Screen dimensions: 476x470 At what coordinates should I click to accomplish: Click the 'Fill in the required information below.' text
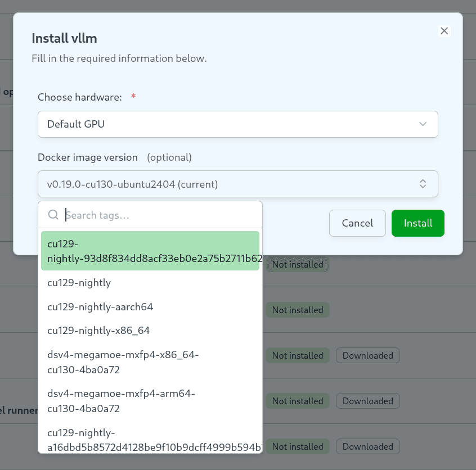tap(119, 58)
